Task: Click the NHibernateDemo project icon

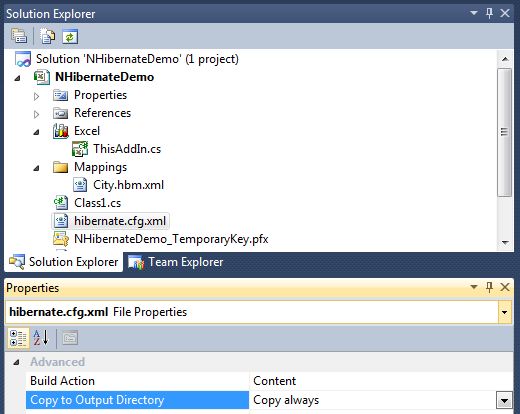Action: click(42, 77)
